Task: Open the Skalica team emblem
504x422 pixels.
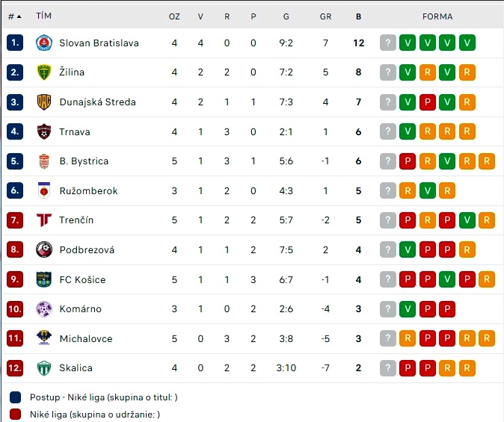Action: point(43,367)
